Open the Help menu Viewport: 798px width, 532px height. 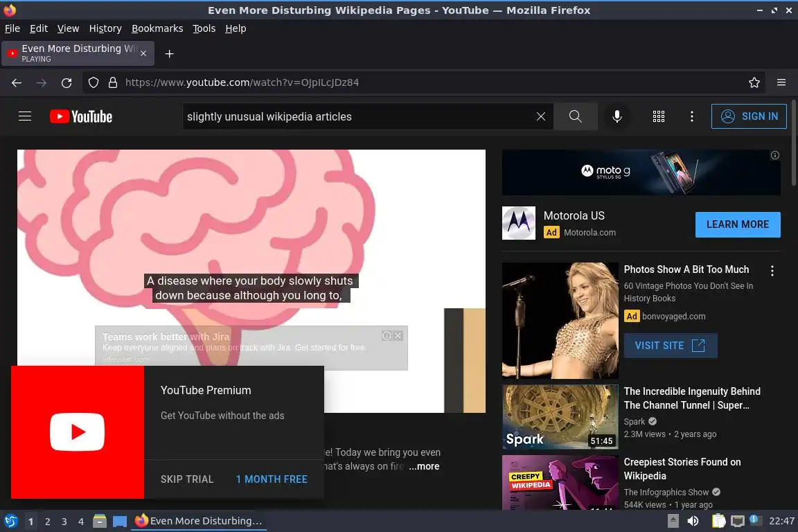236,28
